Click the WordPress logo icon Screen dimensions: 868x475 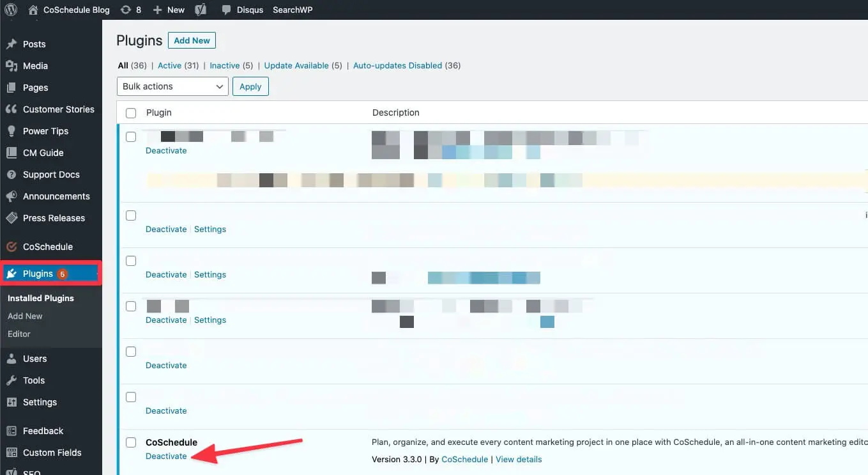click(10, 10)
